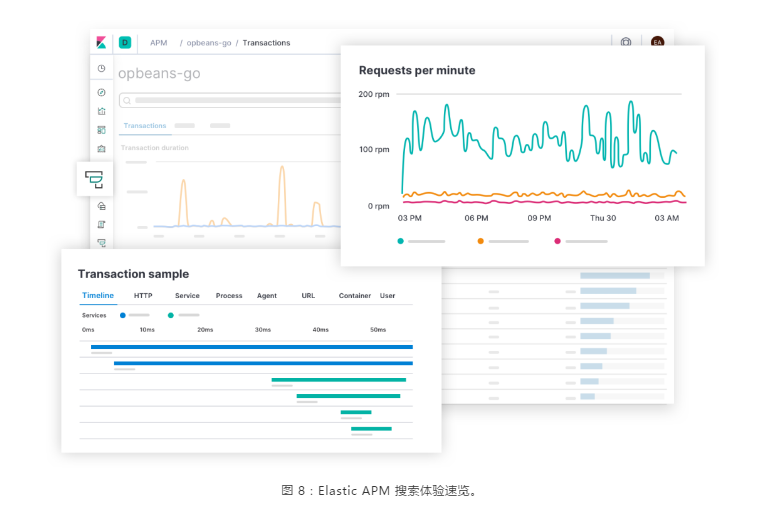775x521 pixels.
Task: Go to opbeans-go in the breadcrumb
Action: [209, 43]
